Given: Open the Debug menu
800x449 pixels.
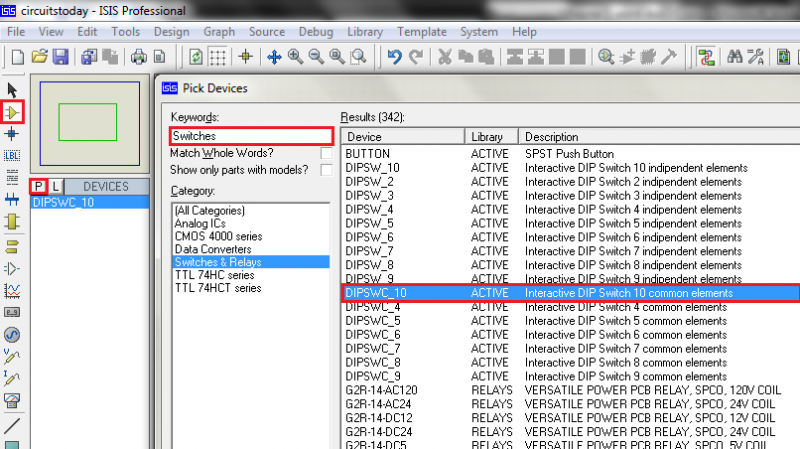Looking at the screenshot, I should [316, 32].
